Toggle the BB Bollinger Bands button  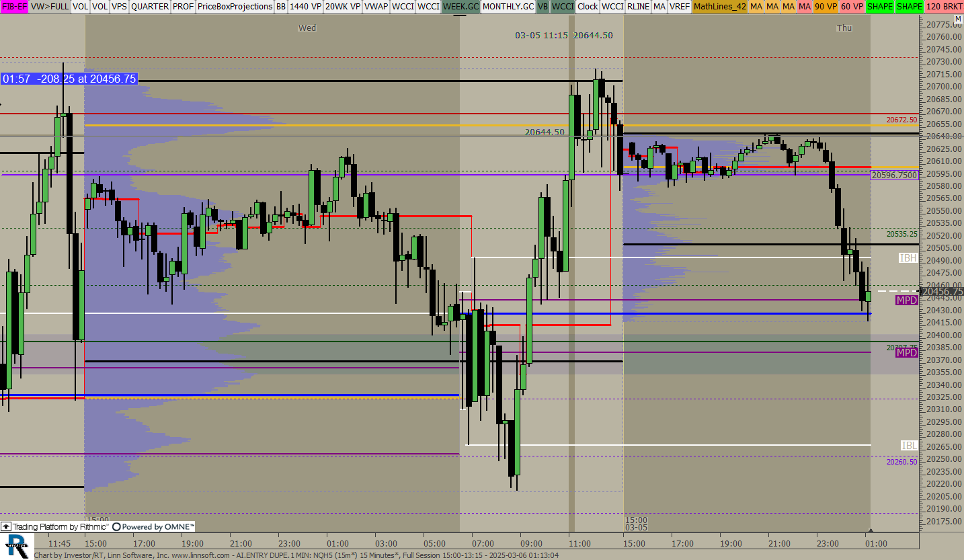(x=281, y=6)
